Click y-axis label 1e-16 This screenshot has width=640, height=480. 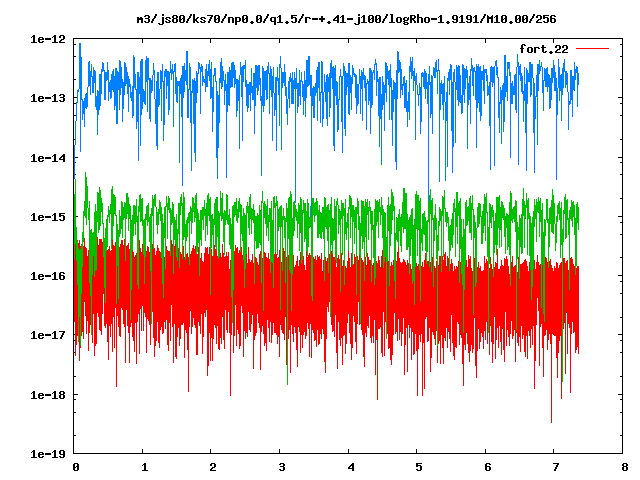pos(48,276)
